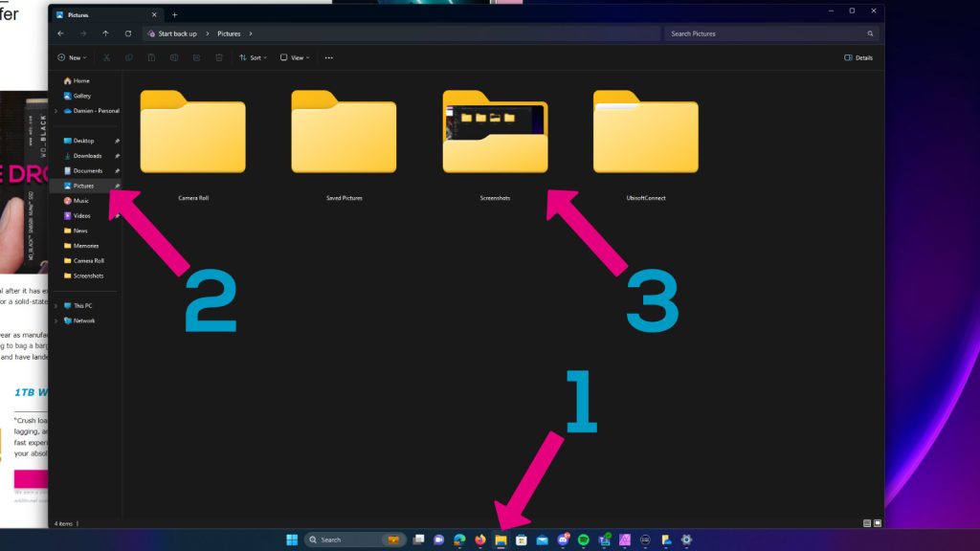Select the Rename icon
980x551 pixels.
click(x=172, y=57)
